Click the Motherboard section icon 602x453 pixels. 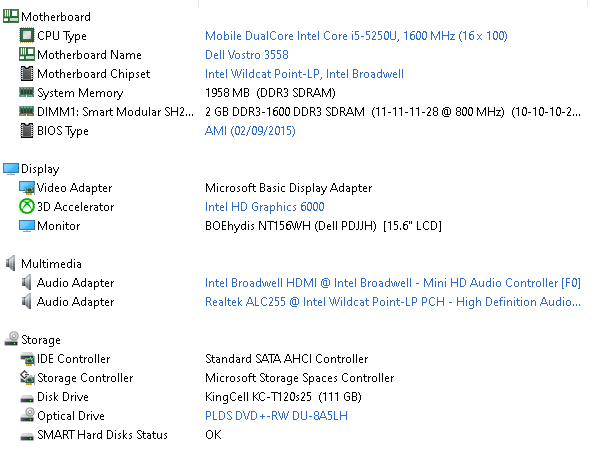(x=10, y=16)
